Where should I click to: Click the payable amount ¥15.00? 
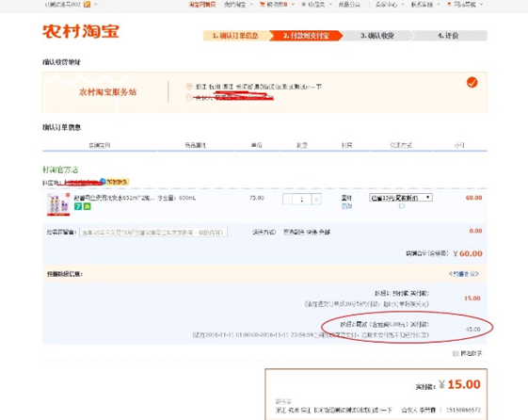pos(459,384)
